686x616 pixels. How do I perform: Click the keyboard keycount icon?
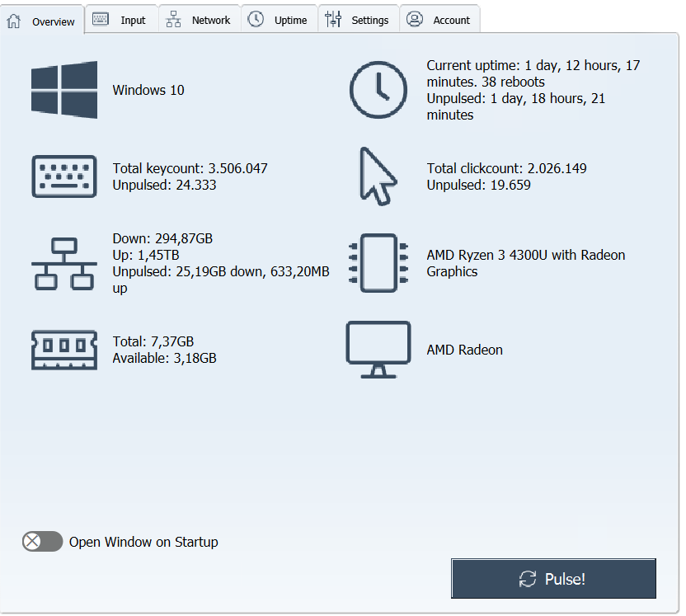click(x=64, y=176)
